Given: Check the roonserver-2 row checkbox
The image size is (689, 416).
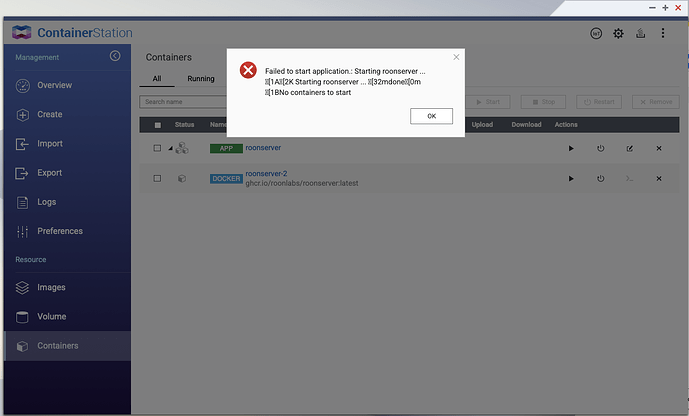Looking at the screenshot, I should [157, 178].
